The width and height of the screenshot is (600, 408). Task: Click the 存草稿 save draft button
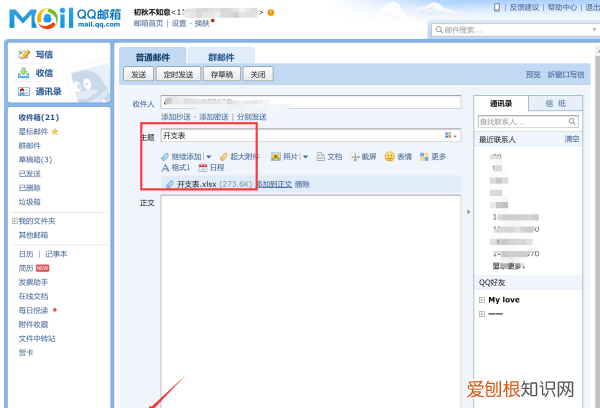click(222, 74)
